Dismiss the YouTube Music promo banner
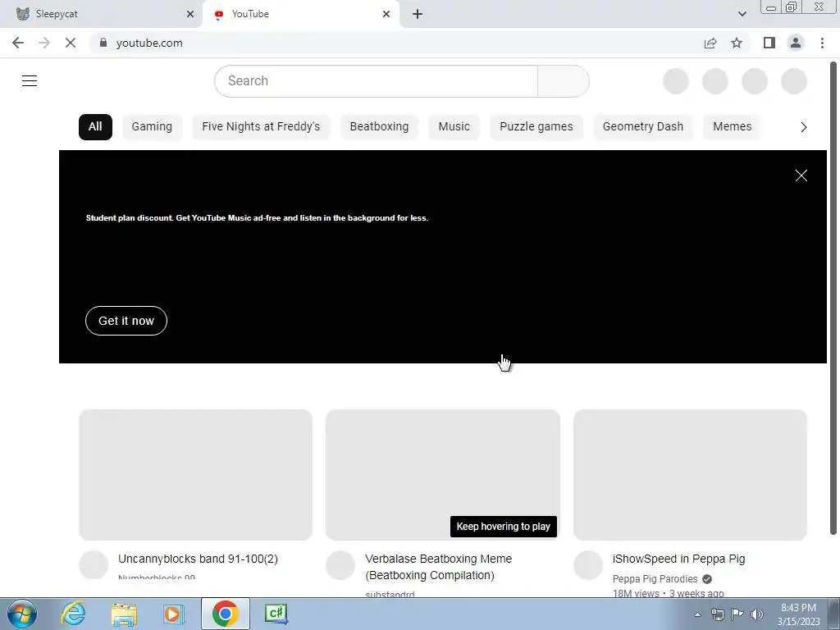 801,176
